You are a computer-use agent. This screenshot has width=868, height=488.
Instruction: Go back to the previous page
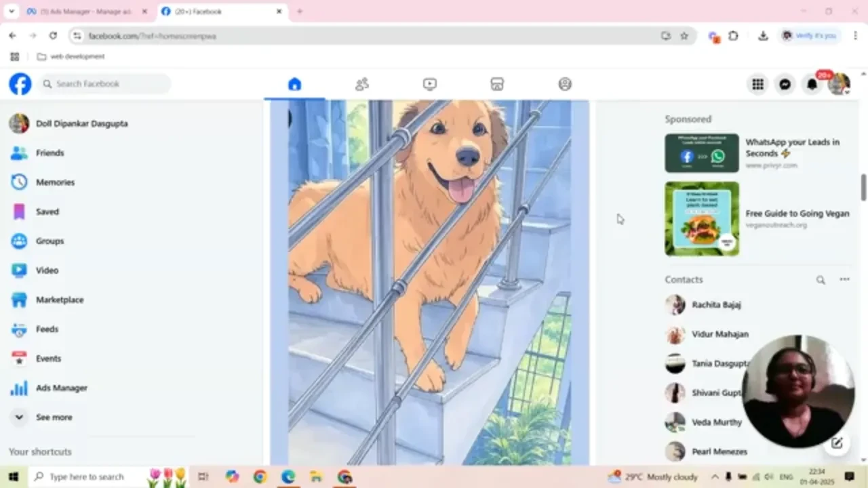(x=12, y=36)
